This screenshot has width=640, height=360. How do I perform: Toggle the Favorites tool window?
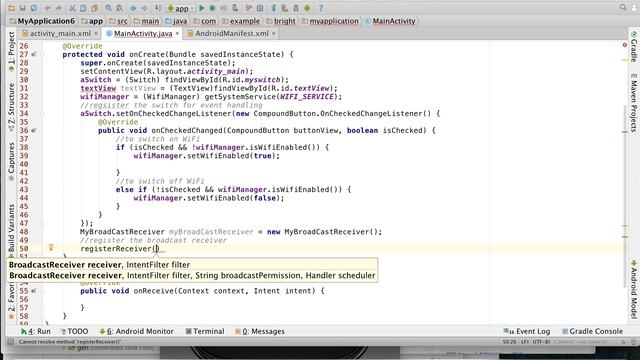click(11, 300)
